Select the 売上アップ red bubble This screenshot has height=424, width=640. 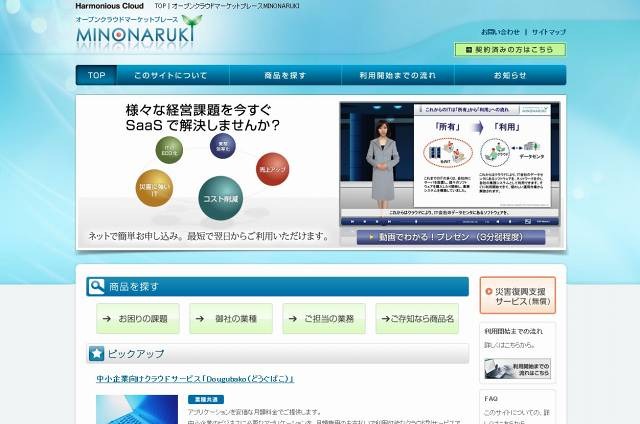[273, 169]
